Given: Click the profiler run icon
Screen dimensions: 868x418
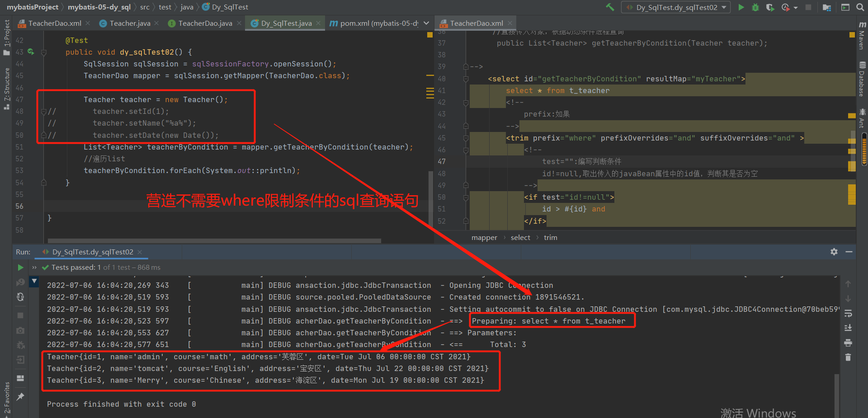Looking at the screenshot, I should (785, 7).
